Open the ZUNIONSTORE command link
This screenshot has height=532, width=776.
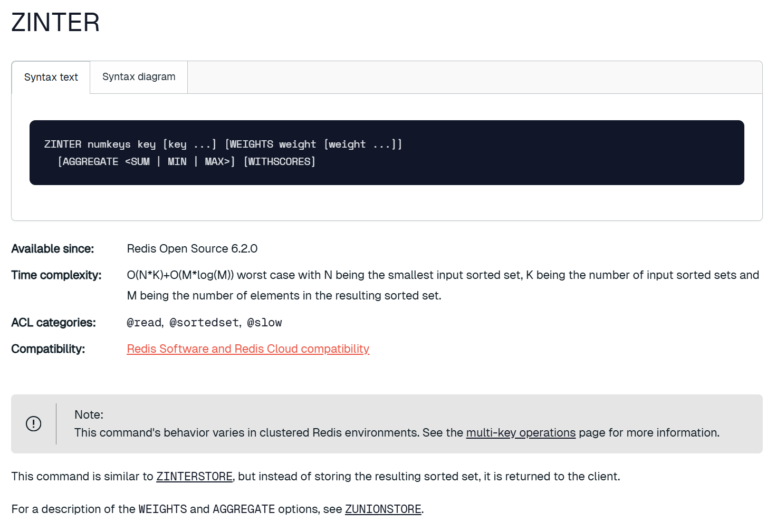point(383,509)
